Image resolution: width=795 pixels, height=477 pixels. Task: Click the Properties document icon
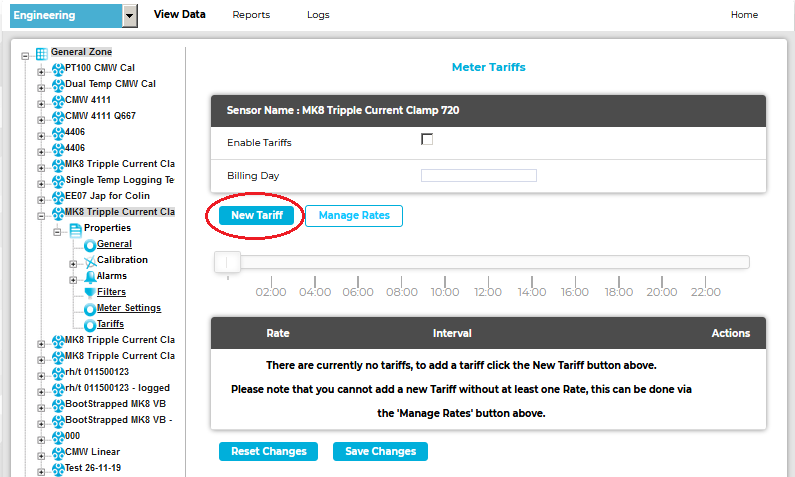click(x=76, y=231)
